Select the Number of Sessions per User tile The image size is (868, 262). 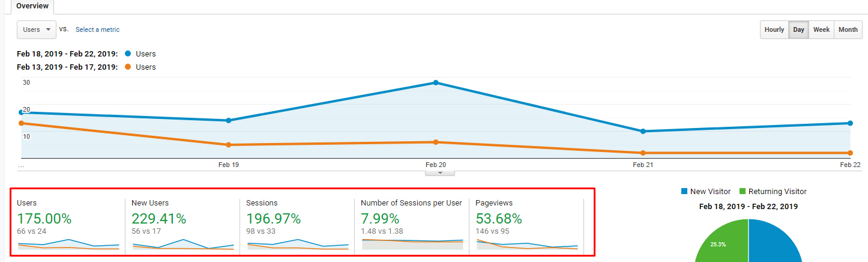coord(412,224)
